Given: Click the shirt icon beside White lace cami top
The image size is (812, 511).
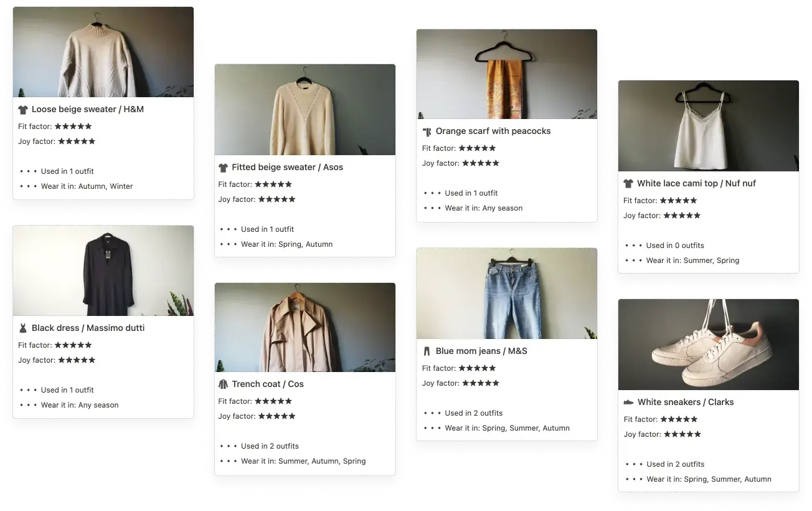Looking at the screenshot, I should [628, 184].
